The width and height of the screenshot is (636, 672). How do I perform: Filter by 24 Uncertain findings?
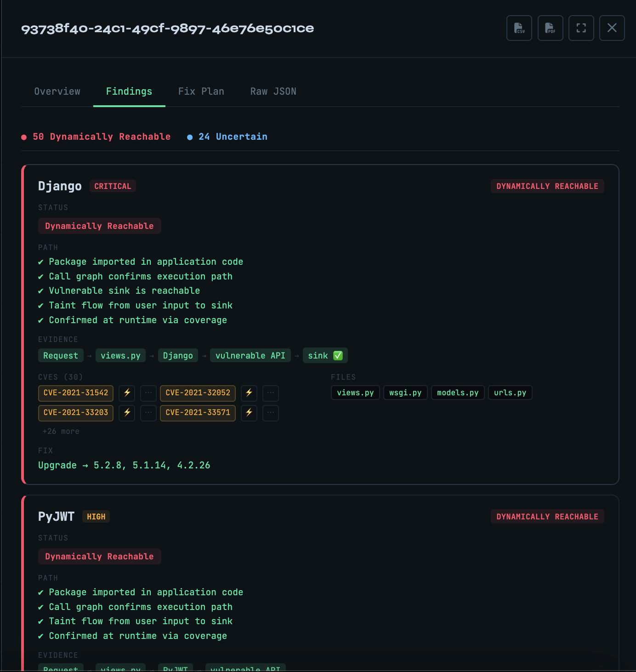coord(227,137)
